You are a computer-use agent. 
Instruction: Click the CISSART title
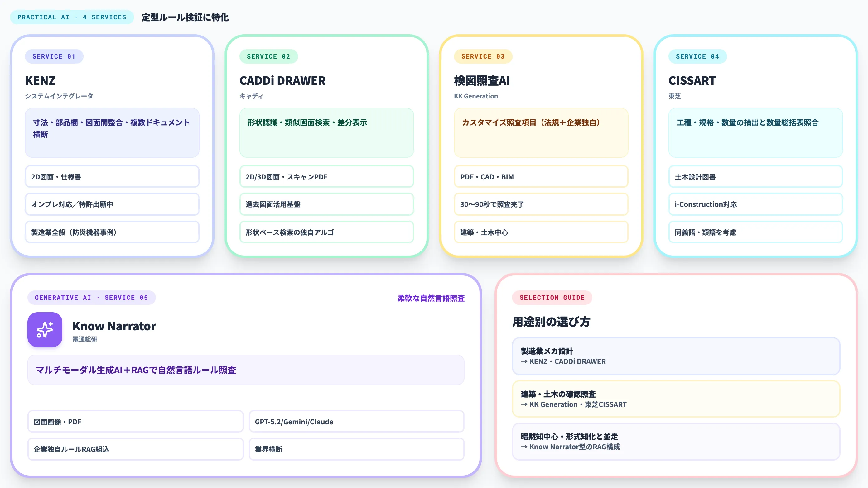click(x=692, y=80)
